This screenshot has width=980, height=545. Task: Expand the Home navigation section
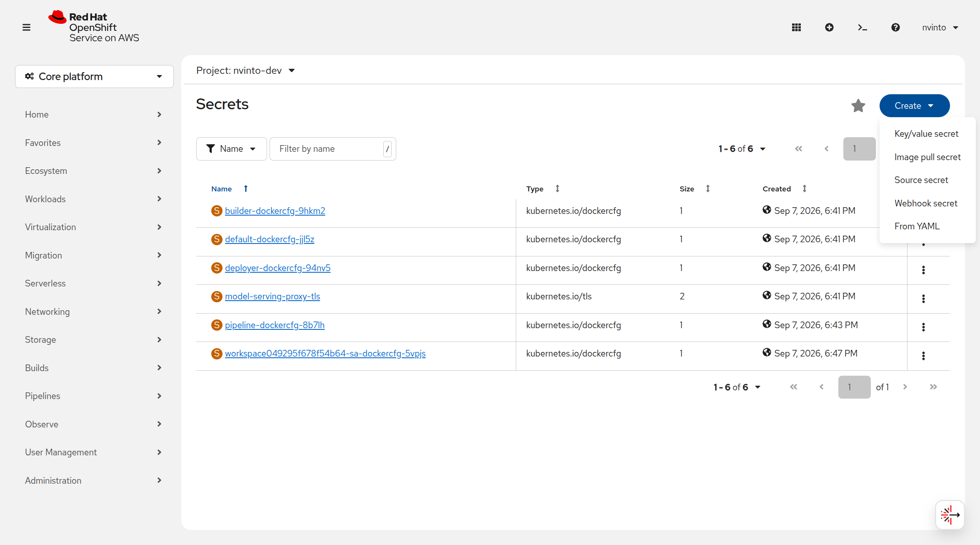point(94,115)
